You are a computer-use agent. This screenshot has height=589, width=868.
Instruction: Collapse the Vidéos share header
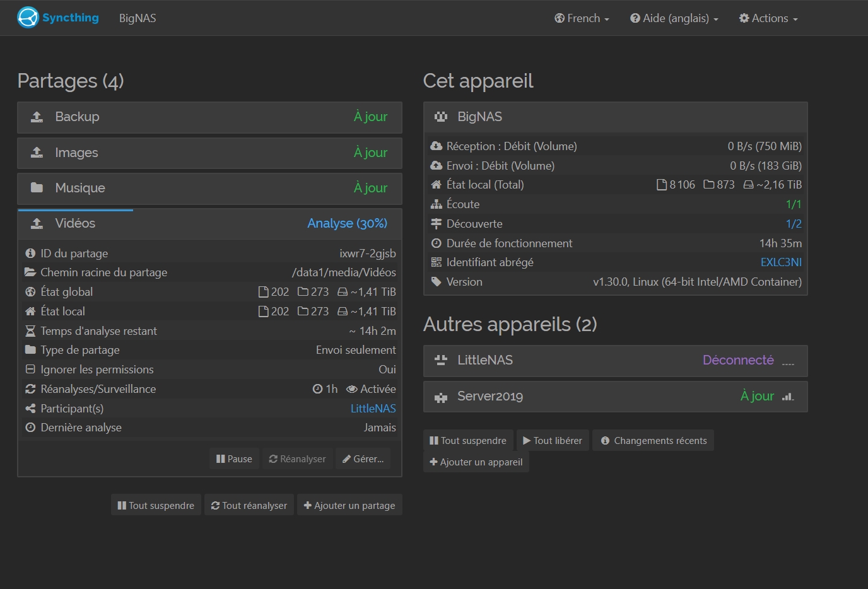coord(209,224)
